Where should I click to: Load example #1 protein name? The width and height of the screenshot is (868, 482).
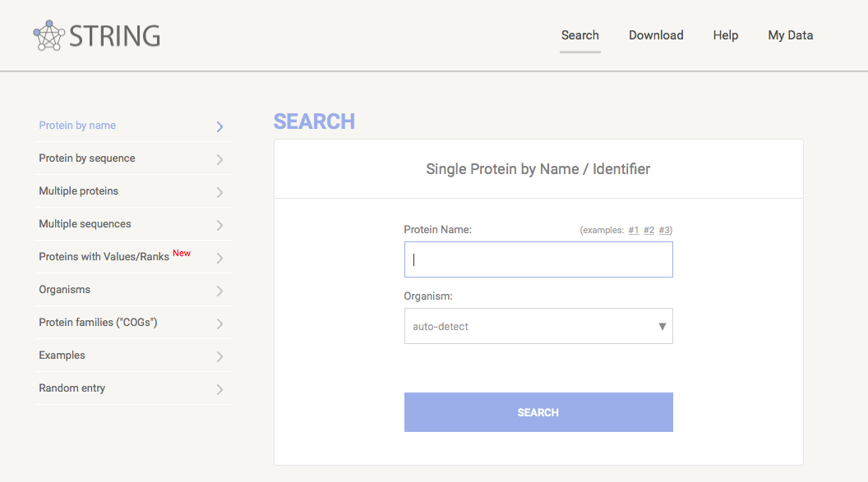pyautogui.click(x=634, y=230)
